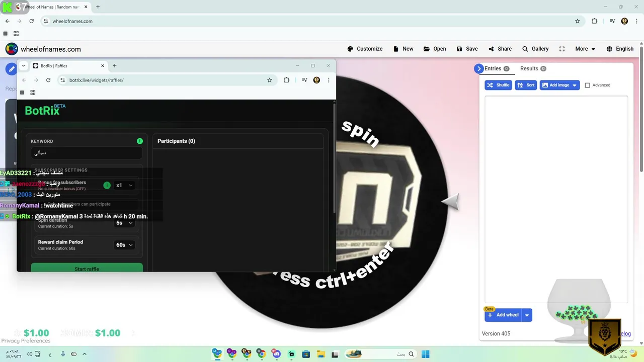Screen dimensions: 644x362
Task: Open the Add image dropdown
Action: coord(559,85)
